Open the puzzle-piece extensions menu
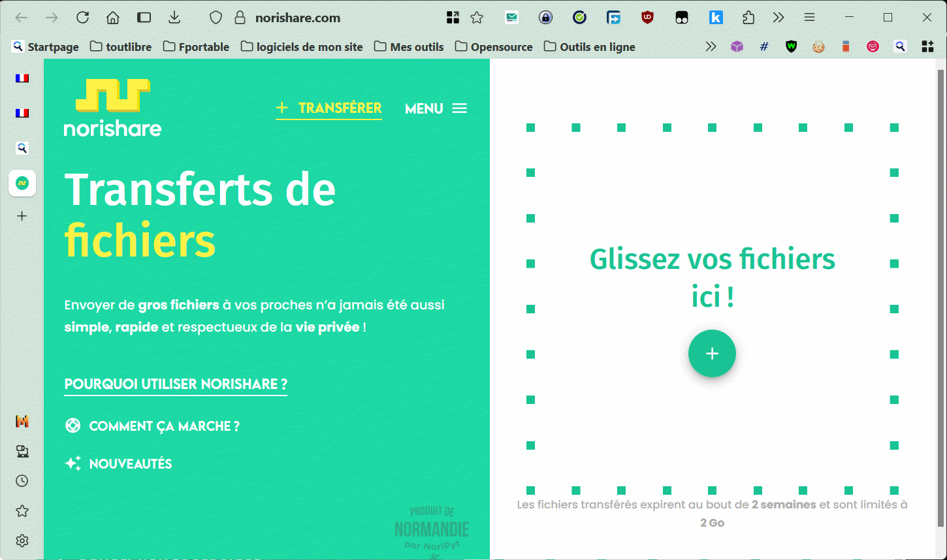 click(x=749, y=18)
